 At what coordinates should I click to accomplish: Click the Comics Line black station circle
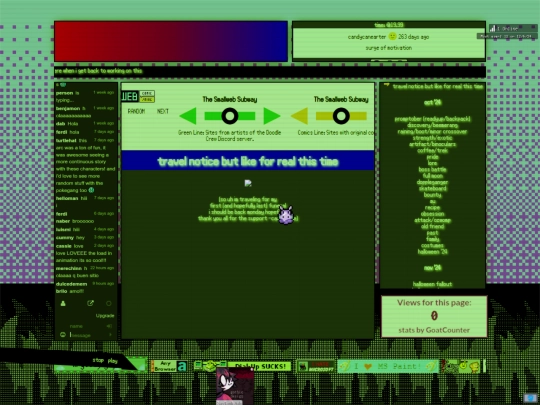[x=341, y=116]
